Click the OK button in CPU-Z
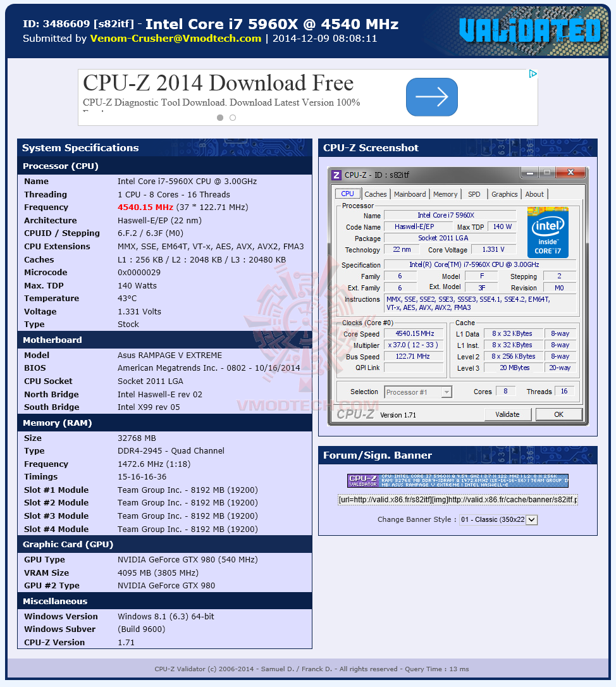The image size is (616, 687). [x=558, y=414]
